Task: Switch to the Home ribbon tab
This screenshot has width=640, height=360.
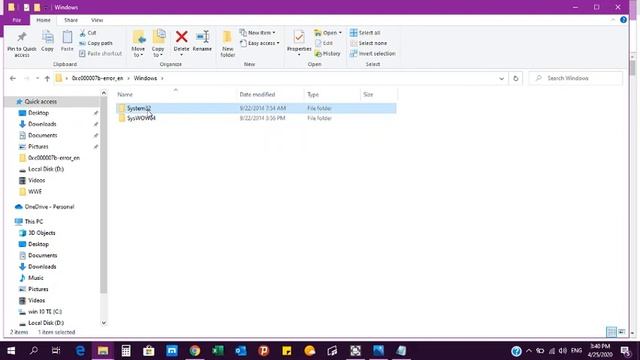Action: pos(43,20)
